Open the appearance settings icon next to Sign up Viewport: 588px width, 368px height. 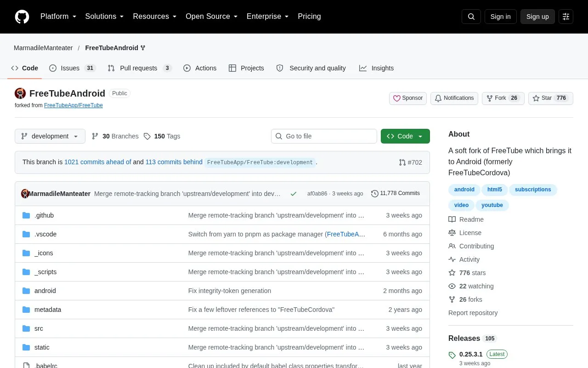tap(566, 17)
